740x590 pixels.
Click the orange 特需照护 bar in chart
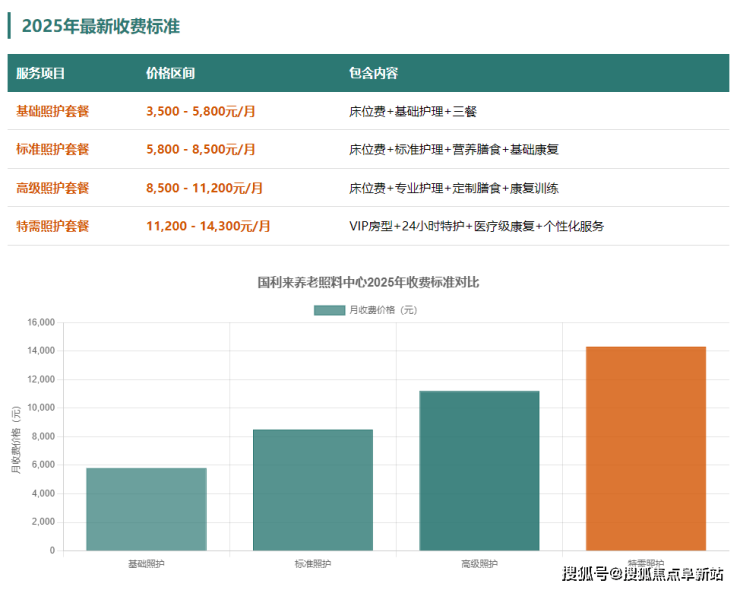[x=646, y=448]
